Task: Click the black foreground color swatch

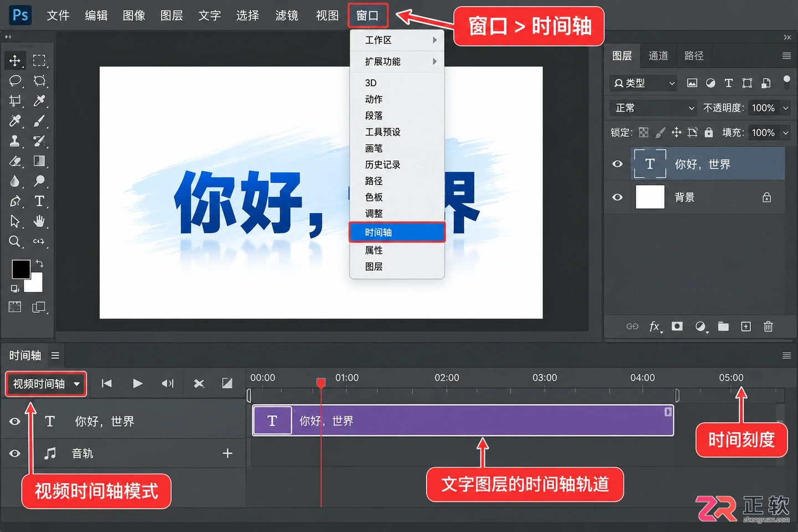Action: point(21,270)
